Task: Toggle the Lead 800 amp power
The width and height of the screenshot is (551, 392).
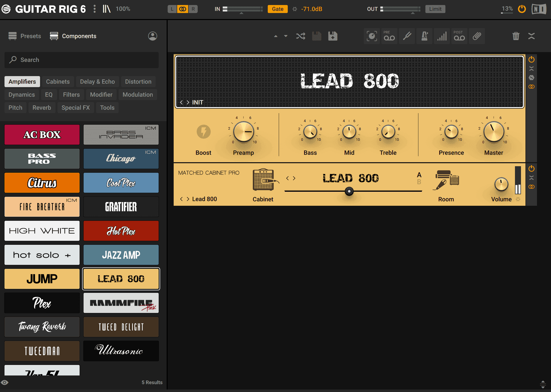Action: coord(531,60)
